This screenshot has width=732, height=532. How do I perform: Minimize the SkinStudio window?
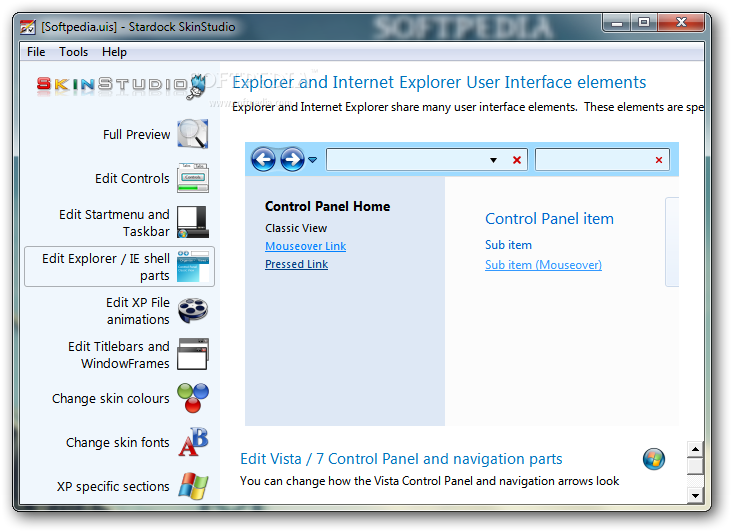617,22
